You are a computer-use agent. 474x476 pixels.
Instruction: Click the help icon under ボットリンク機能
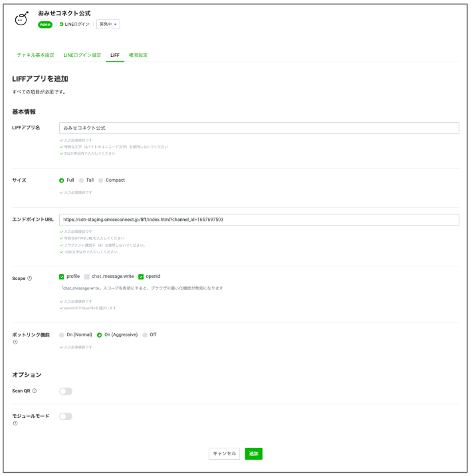[15, 342]
